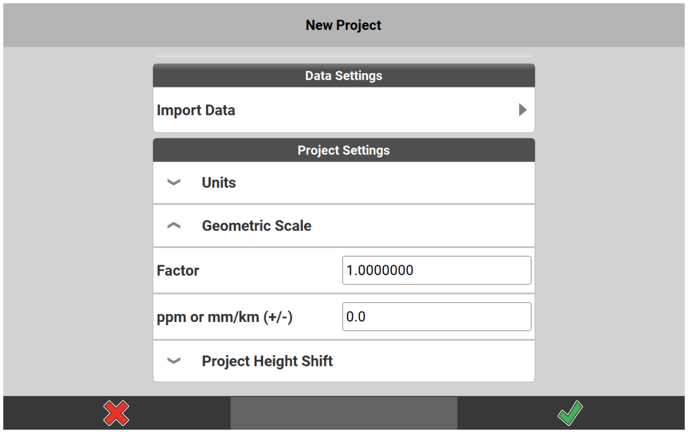Image resolution: width=688 pixels, height=432 pixels.
Task: Click the Factor label text
Action: 178,270
